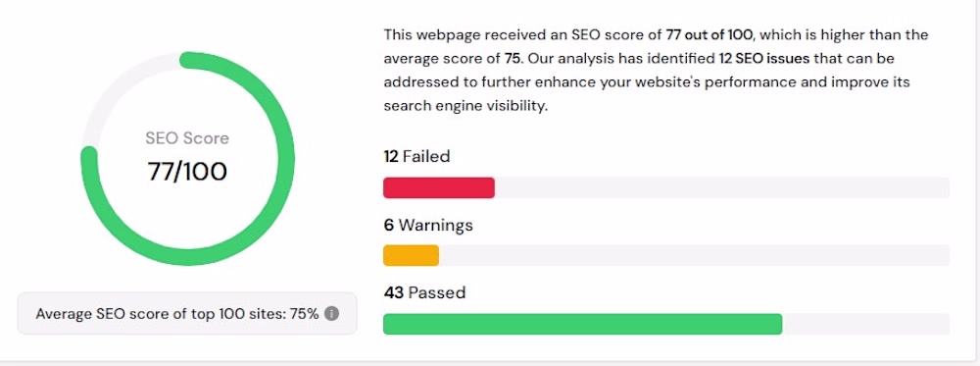This screenshot has height=366, width=980.
Task: Click the empty gray track of the Warnings bar
Action: pyautogui.click(x=694, y=255)
